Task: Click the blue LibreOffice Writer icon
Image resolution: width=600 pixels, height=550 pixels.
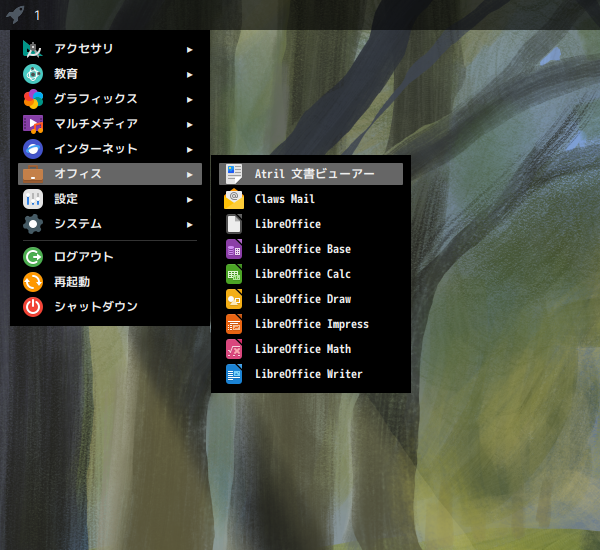Action: coord(234,374)
